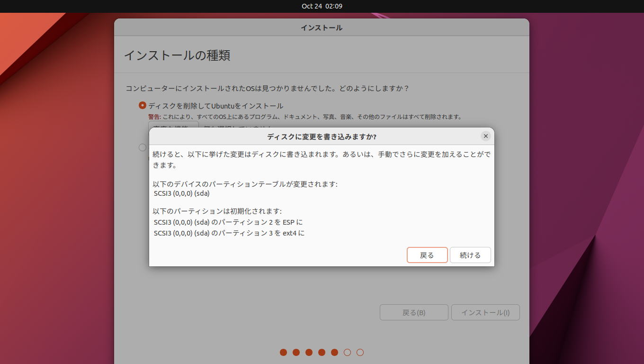Click the ディスクに変更を書き込みますか? dialog title
This screenshot has height=364, width=644.
322,136
